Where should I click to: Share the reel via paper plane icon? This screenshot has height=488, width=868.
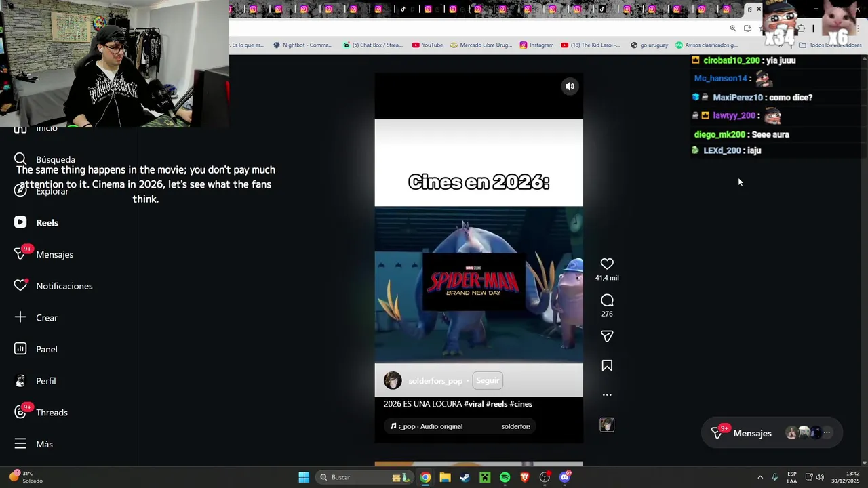[607, 336]
